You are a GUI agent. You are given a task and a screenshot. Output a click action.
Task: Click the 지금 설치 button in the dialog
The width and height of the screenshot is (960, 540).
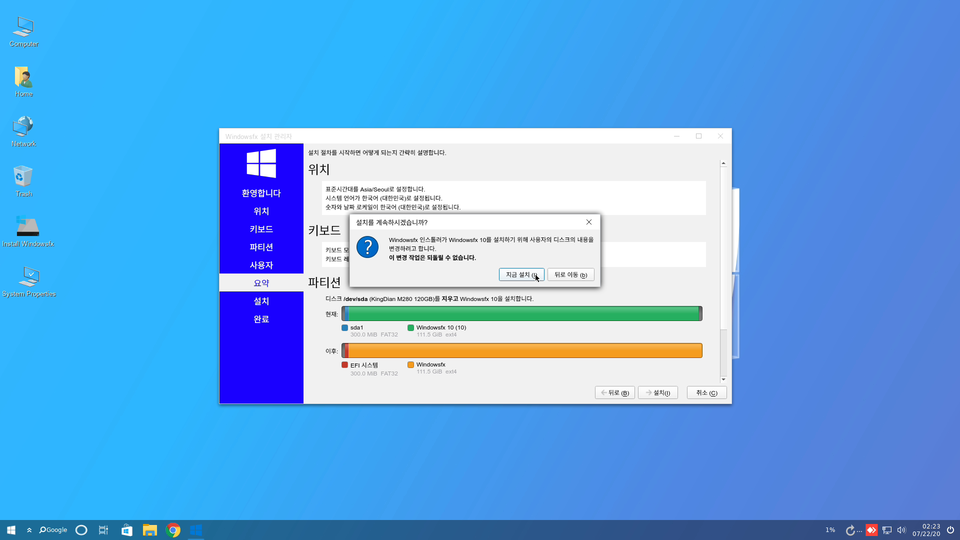coord(521,275)
